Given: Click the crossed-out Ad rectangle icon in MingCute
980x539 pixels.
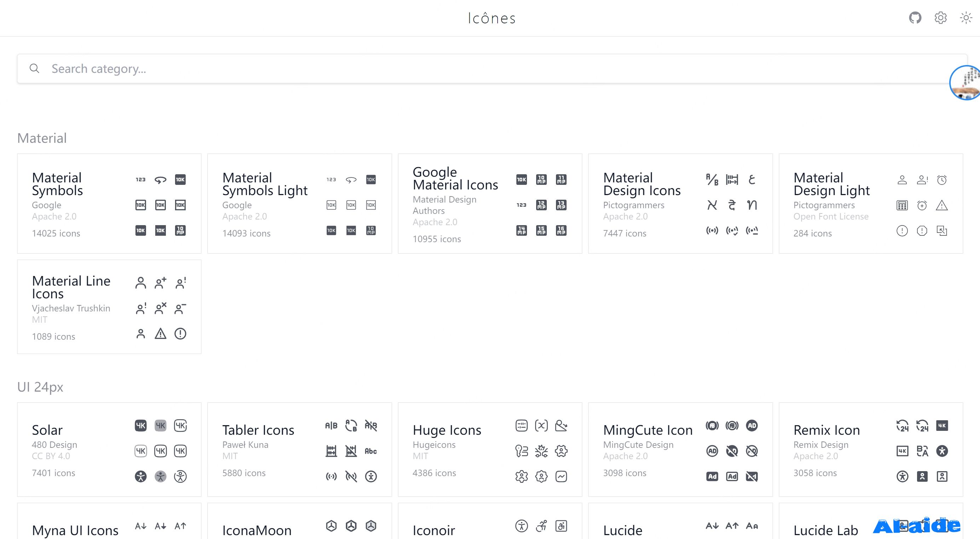Looking at the screenshot, I should (752, 476).
